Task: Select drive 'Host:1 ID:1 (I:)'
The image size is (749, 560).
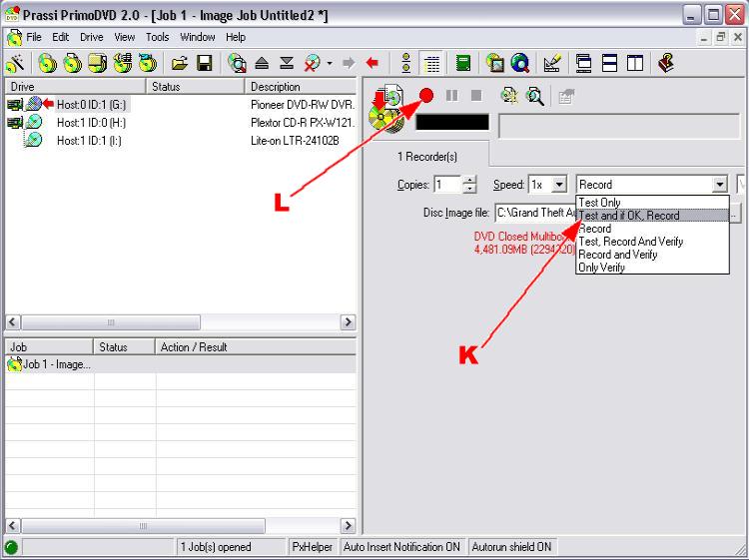Action: (x=89, y=141)
